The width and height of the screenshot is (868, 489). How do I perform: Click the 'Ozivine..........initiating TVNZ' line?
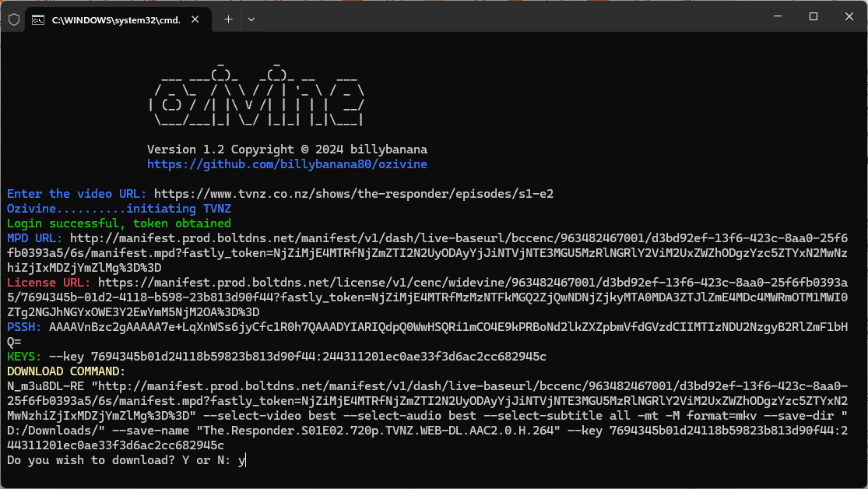(x=119, y=209)
